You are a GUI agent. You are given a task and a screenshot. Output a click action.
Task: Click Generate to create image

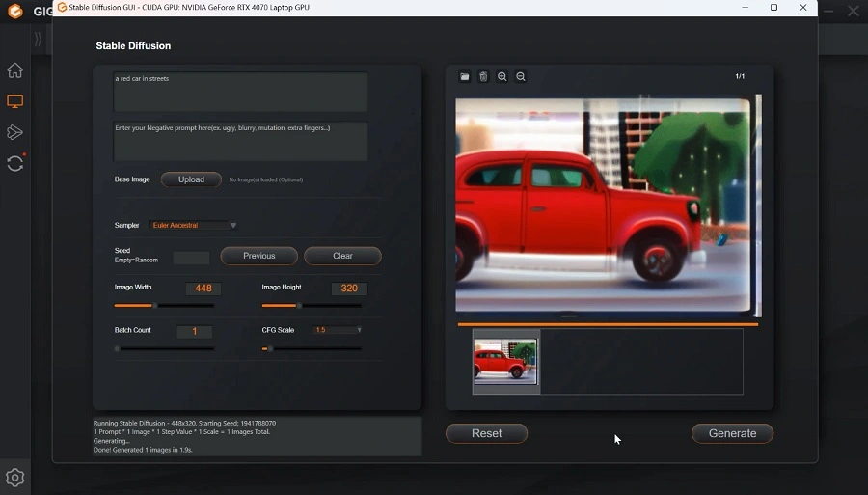pos(732,433)
